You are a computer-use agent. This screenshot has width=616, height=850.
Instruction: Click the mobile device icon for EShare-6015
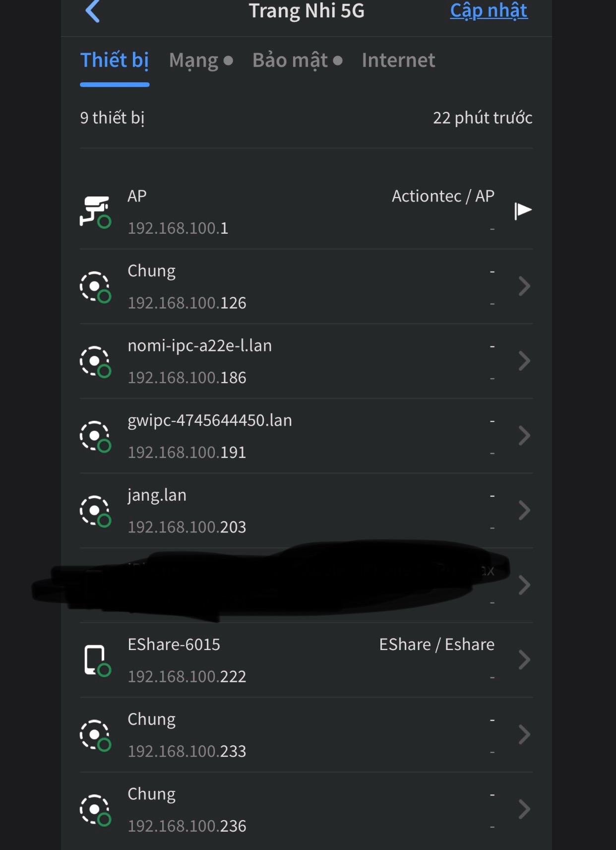pos(95,660)
